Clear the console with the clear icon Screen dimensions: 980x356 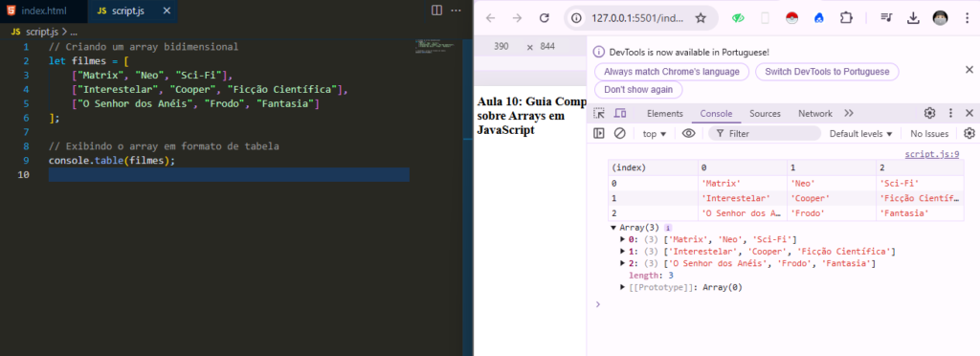619,133
